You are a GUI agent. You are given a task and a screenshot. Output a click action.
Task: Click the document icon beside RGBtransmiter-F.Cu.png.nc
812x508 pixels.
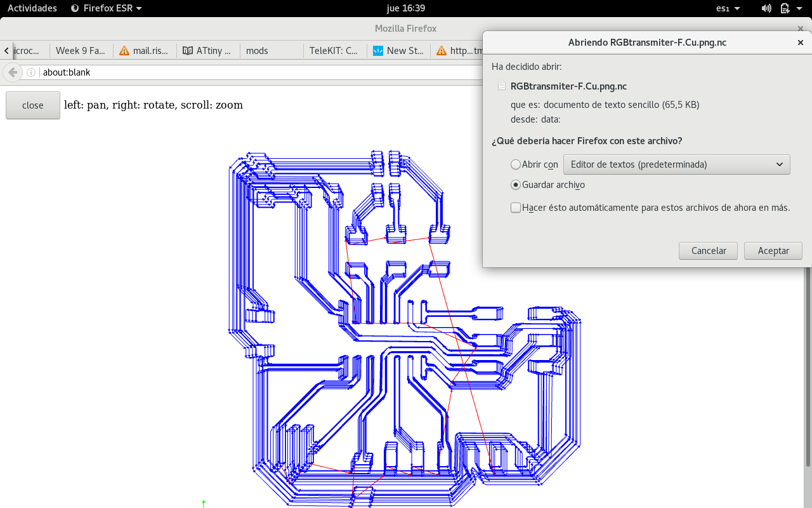pos(502,86)
